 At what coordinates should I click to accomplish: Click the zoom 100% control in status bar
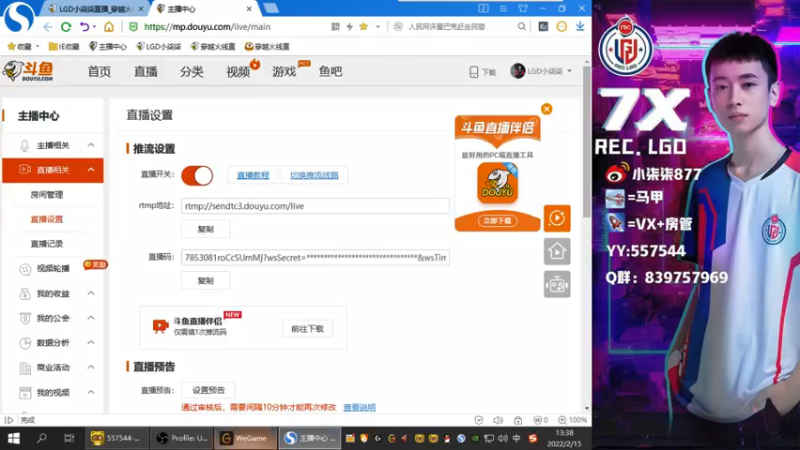572,420
